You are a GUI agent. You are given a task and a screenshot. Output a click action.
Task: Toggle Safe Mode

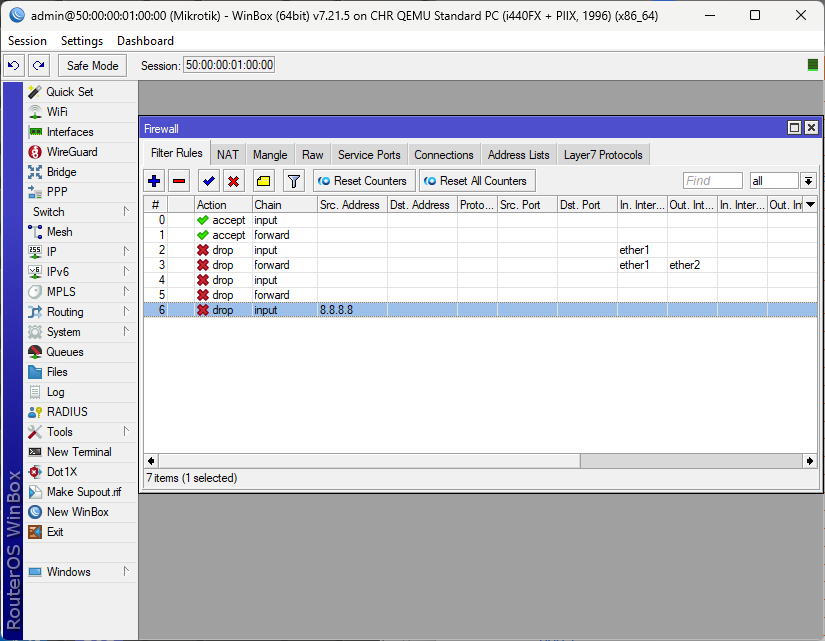tap(93, 66)
